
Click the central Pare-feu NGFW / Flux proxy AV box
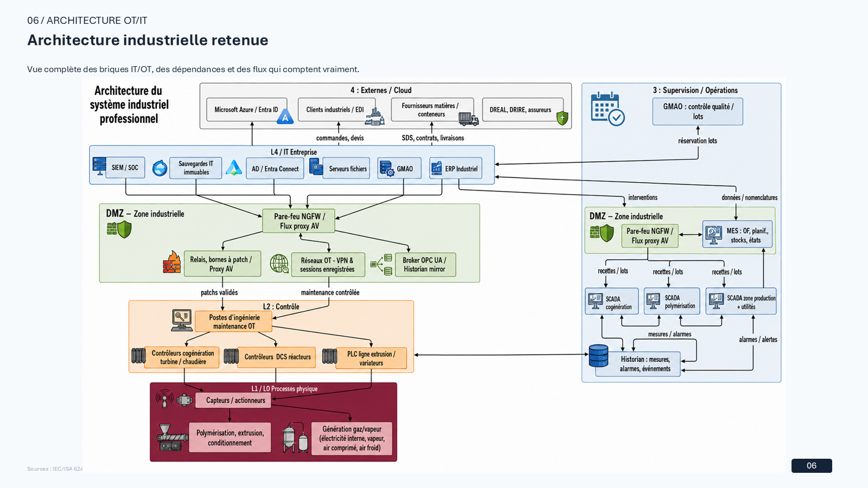click(298, 221)
